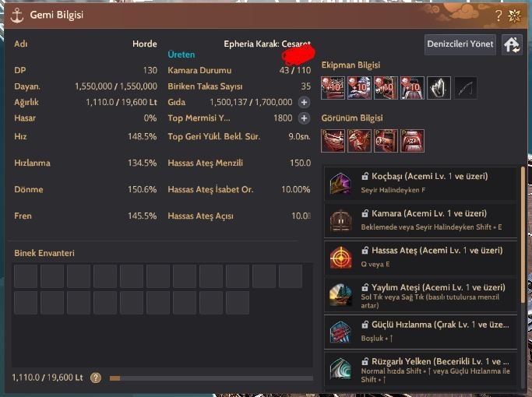Select second +10 equipment figurehead icon
This screenshot has height=397, width=532.
(359, 88)
